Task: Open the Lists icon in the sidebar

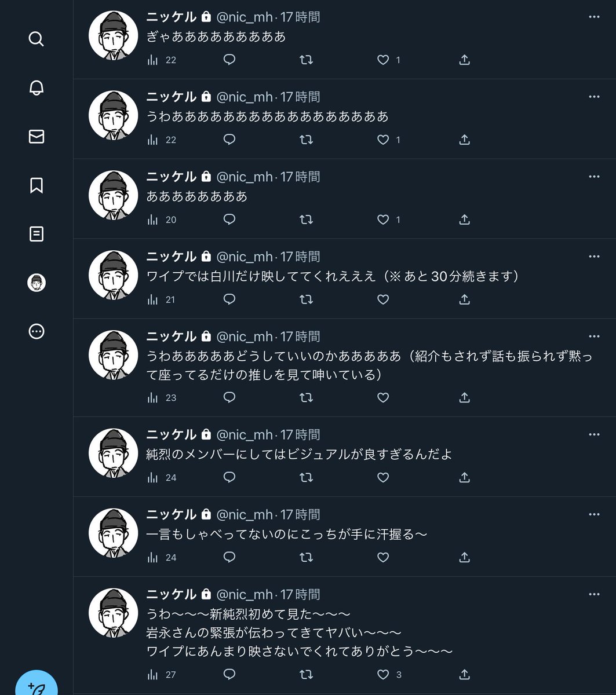Action: tap(36, 234)
